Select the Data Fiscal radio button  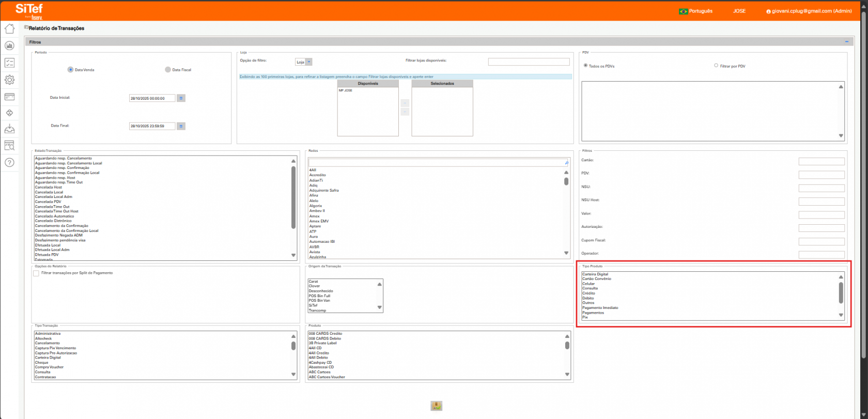tap(168, 70)
